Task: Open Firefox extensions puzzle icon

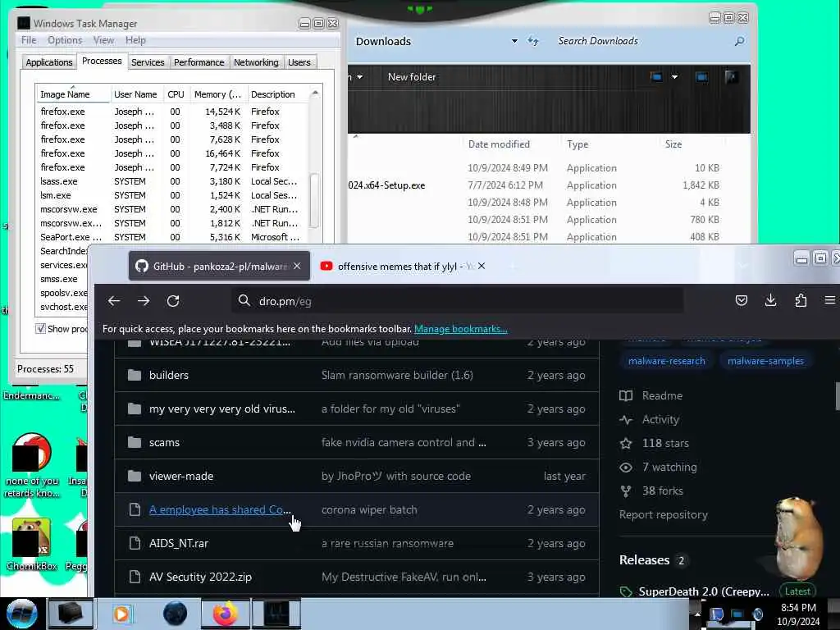Action: click(801, 300)
